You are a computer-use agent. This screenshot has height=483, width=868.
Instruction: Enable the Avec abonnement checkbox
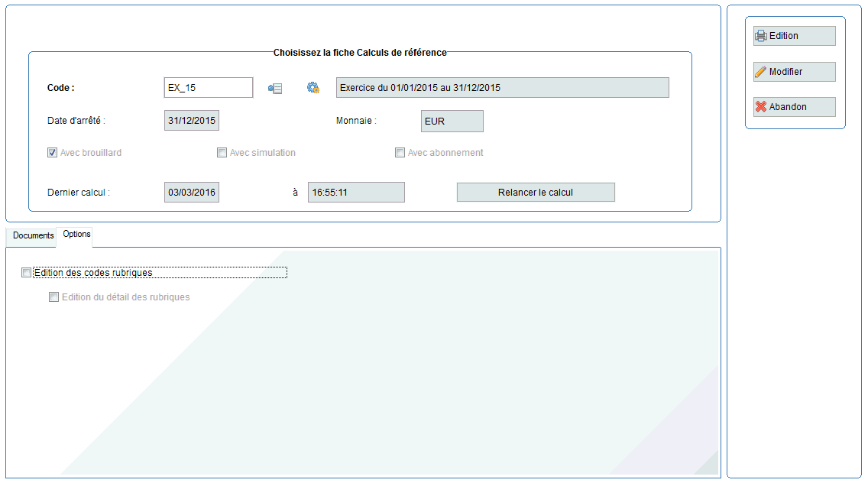click(400, 153)
